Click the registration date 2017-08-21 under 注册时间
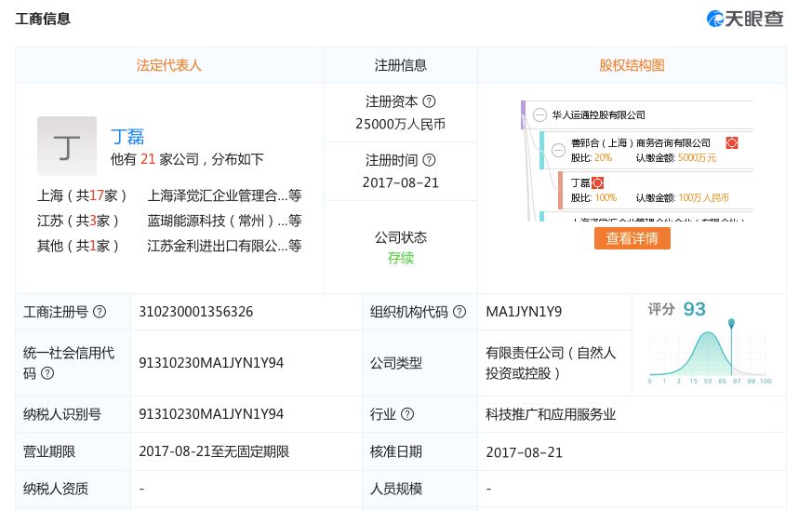 coord(400,182)
